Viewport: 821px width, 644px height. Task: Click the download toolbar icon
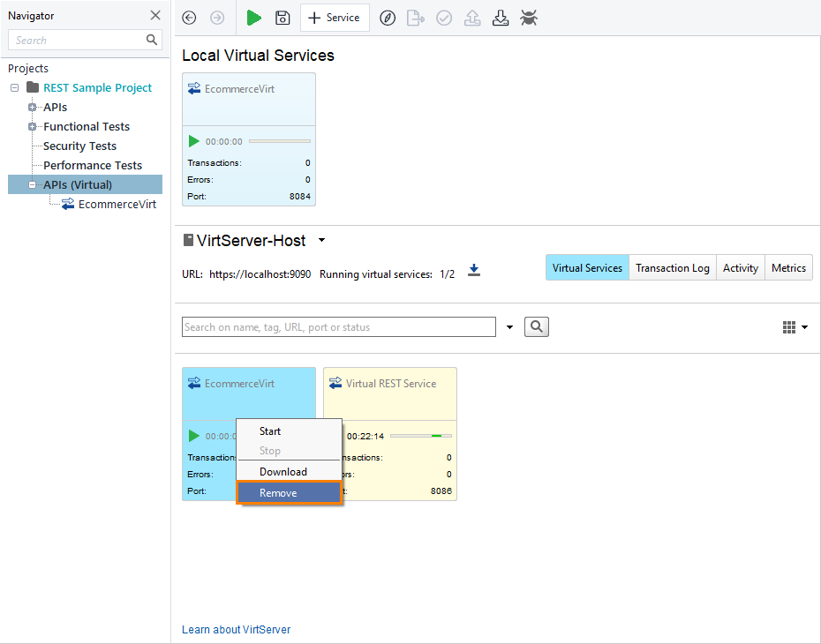(x=501, y=18)
